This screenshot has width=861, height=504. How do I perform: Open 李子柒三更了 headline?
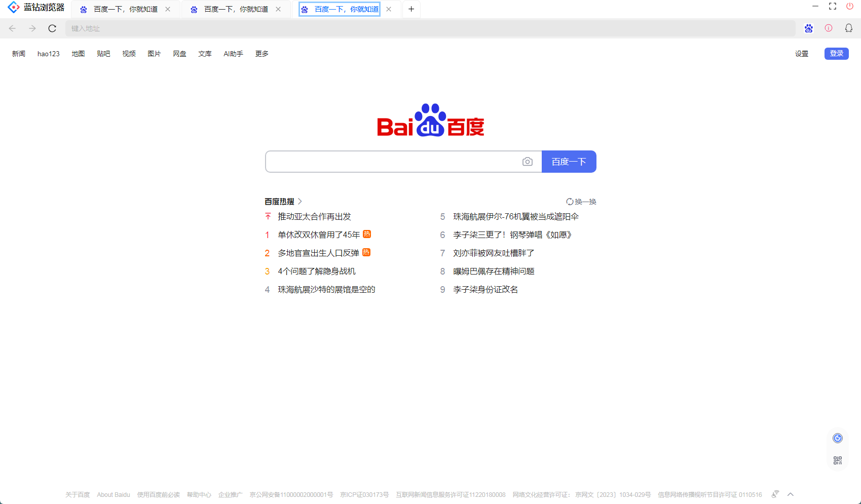point(512,235)
